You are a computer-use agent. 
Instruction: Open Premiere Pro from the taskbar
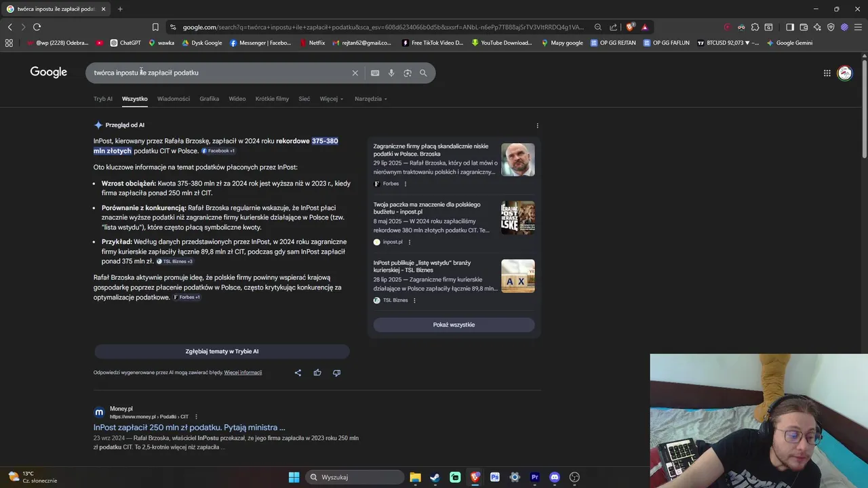coord(535,477)
